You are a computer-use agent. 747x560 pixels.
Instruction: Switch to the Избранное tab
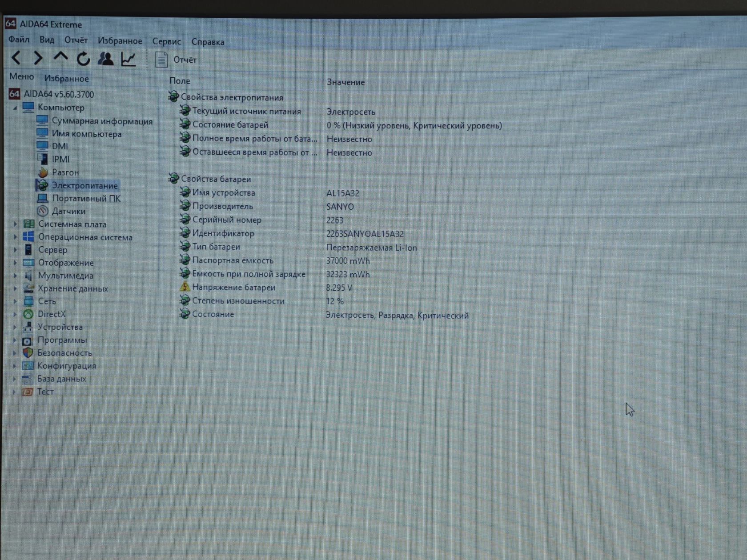coord(66,79)
